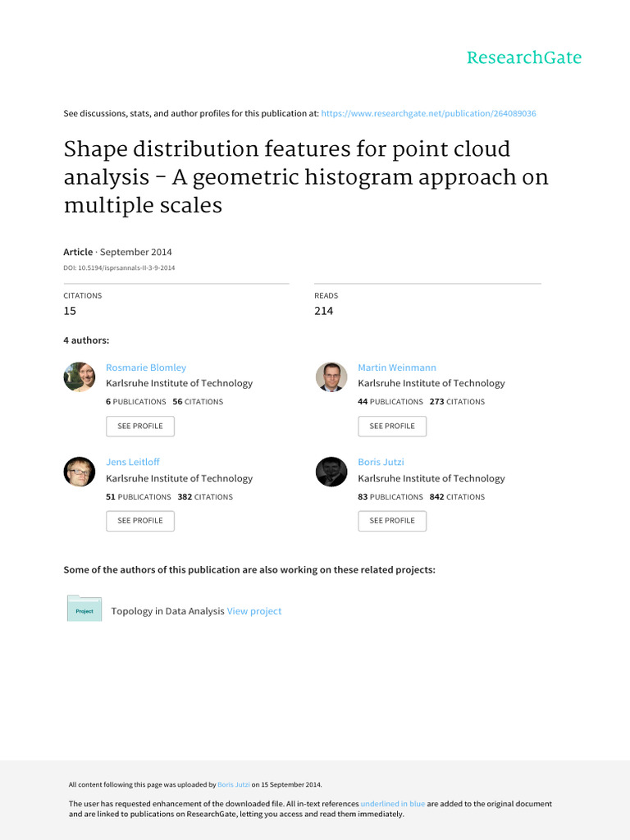630x840 pixels.
Task: Click Jens Leitloff's avatar picture
Action: (80, 472)
